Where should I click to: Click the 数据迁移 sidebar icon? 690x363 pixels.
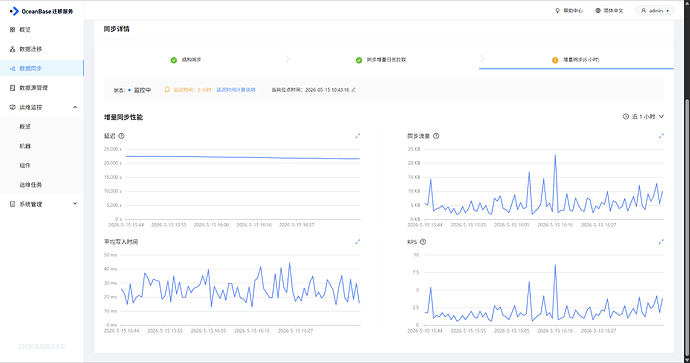(12, 49)
